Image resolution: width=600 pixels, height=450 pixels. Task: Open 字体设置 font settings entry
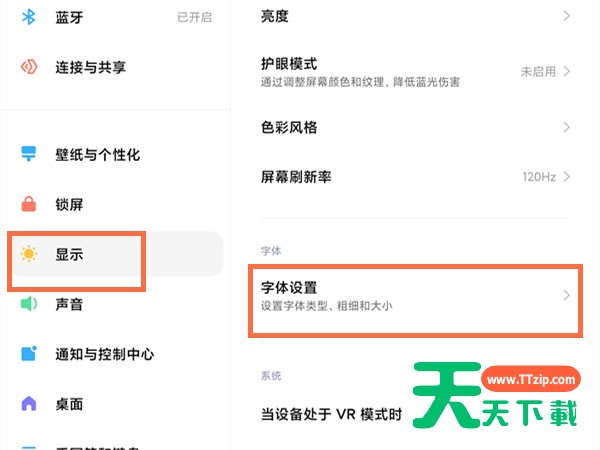[x=415, y=295]
